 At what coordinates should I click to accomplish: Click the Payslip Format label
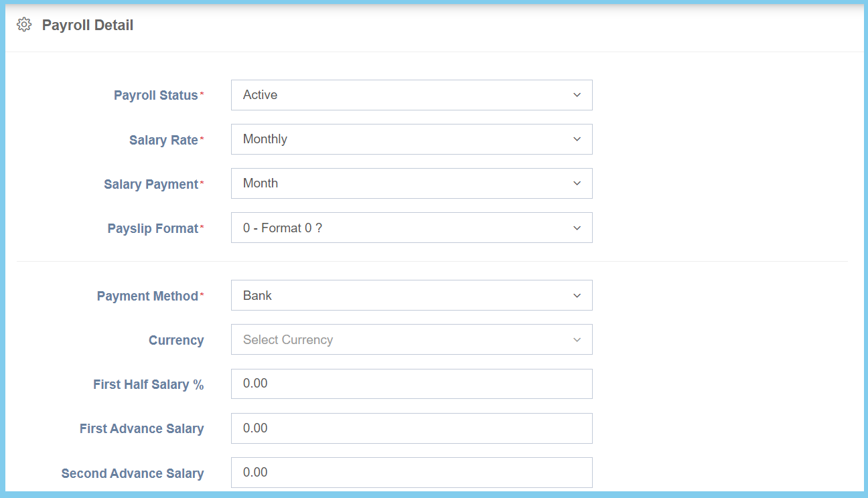point(153,229)
